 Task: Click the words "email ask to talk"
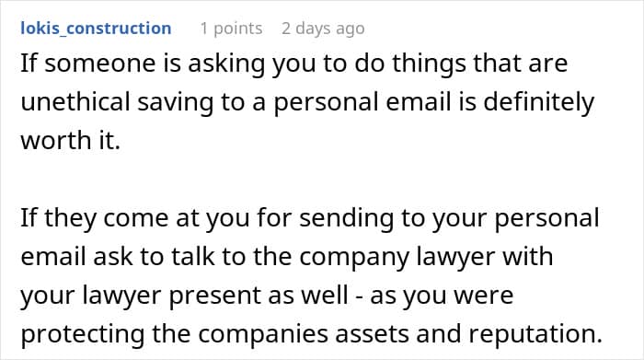pos(118,257)
